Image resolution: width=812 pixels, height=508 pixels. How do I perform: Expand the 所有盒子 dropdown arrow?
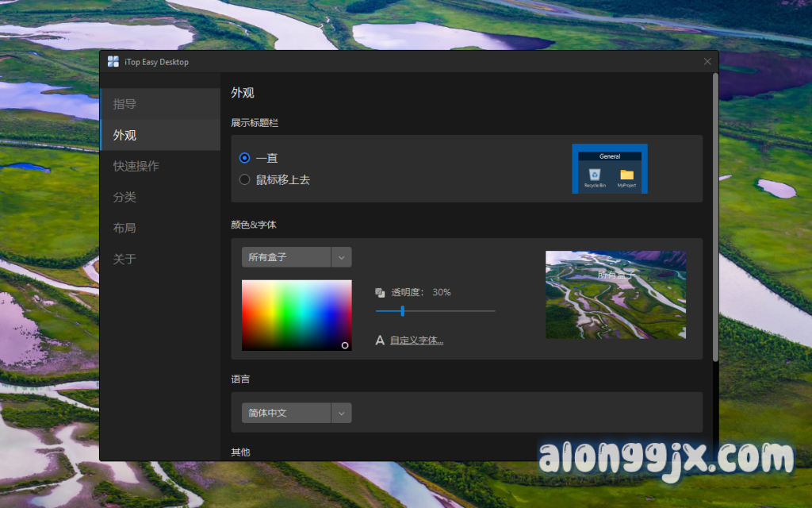pos(341,257)
